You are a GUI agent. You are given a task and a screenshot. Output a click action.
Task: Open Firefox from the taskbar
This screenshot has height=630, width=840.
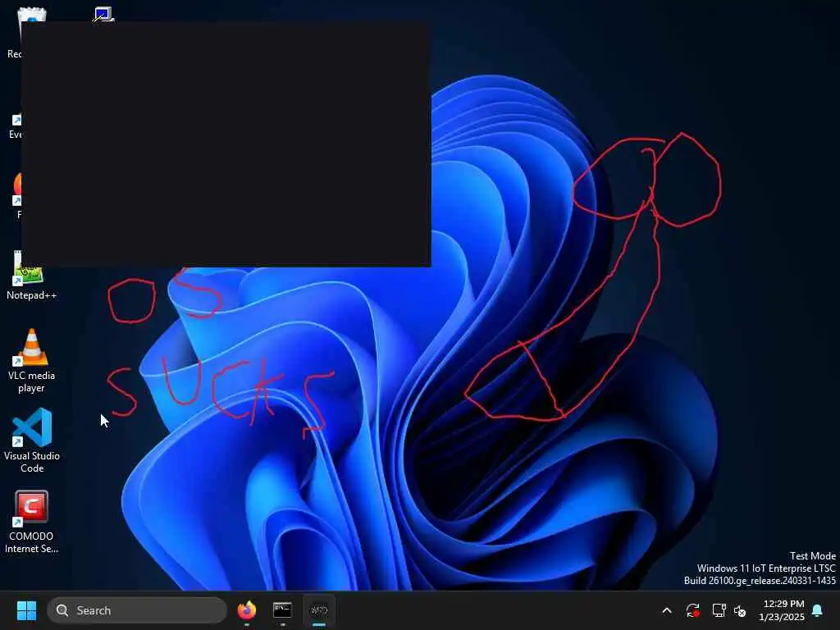coord(246,610)
